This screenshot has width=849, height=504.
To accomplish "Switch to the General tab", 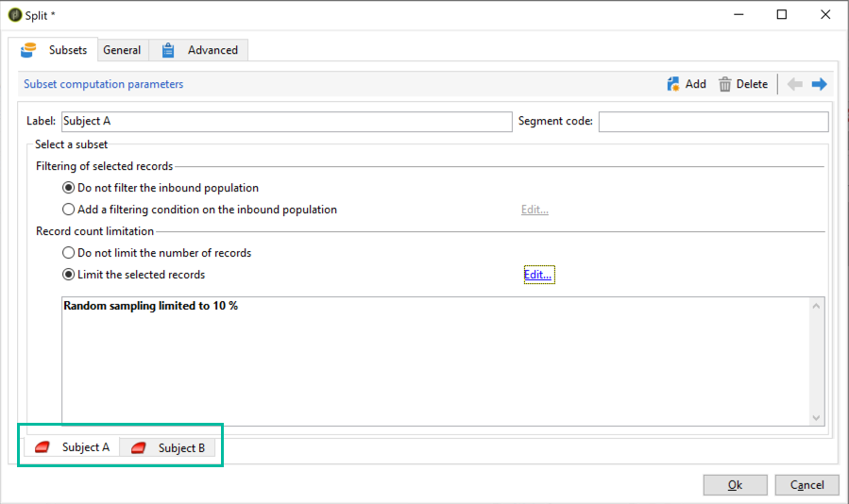I will pyautogui.click(x=122, y=50).
